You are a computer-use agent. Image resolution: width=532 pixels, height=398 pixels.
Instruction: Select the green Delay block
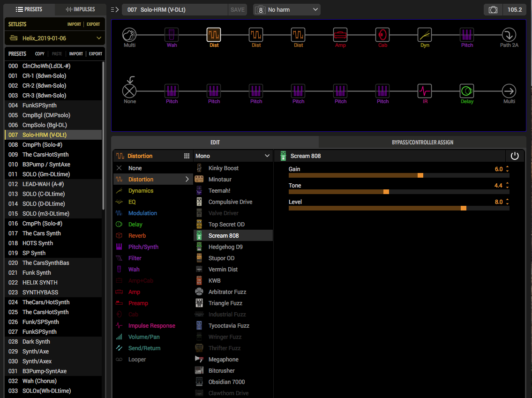(467, 91)
